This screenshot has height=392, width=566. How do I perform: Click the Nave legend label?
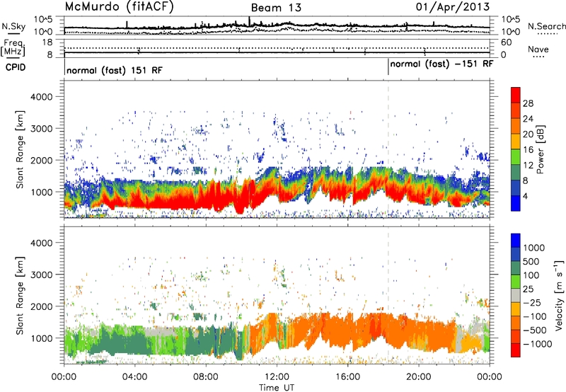(x=538, y=49)
